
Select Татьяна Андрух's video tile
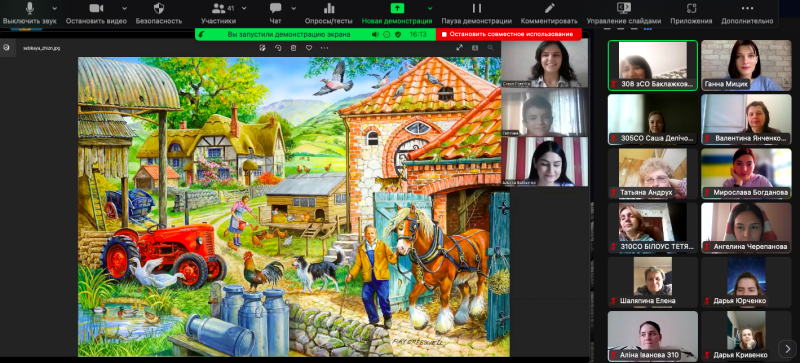pos(653,174)
